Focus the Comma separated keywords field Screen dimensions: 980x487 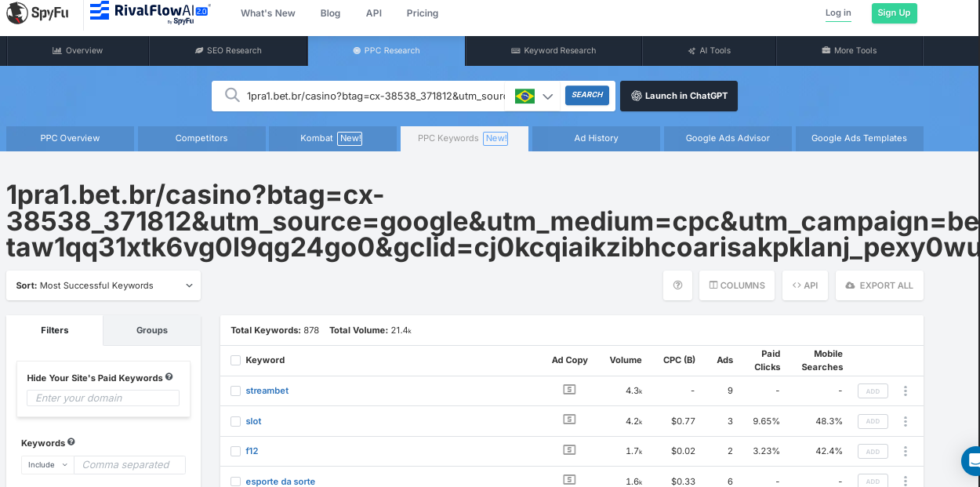coord(129,465)
